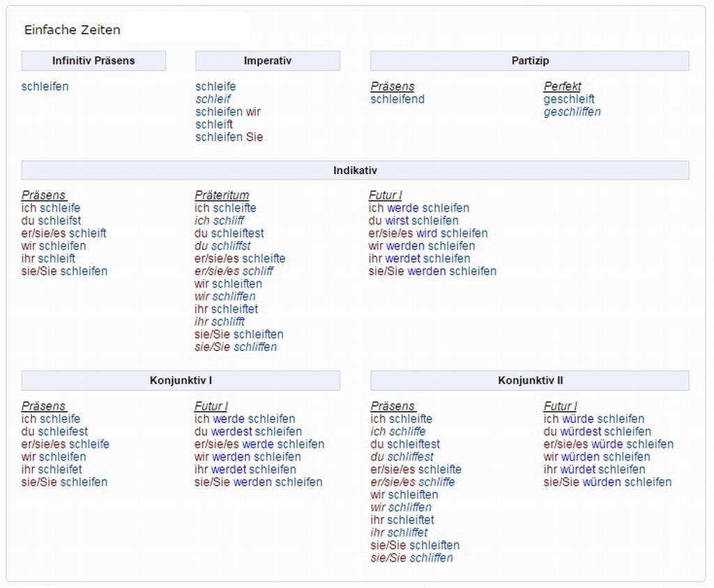Viewport: 714px width, 588px height.
Task: Select the italic participle 'geschliffen'
Action: coord(572,111)
